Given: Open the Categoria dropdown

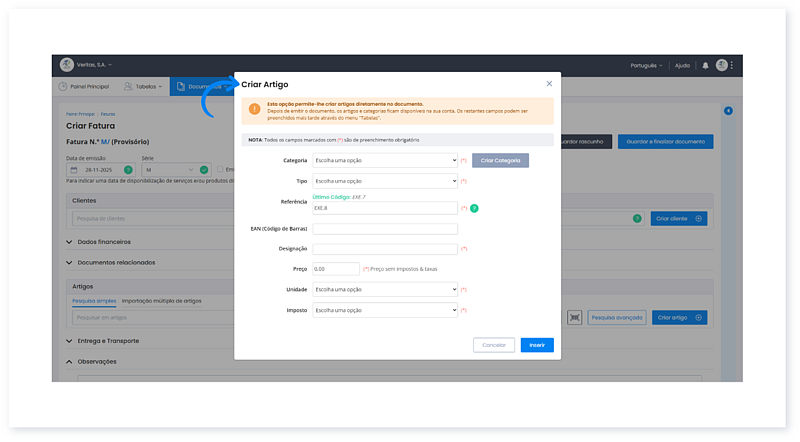Looking at the screenshot, I should [x=385, y=160].
